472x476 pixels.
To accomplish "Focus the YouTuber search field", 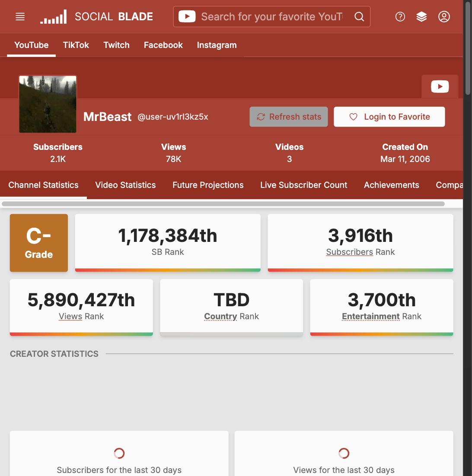I will point(272,16).
